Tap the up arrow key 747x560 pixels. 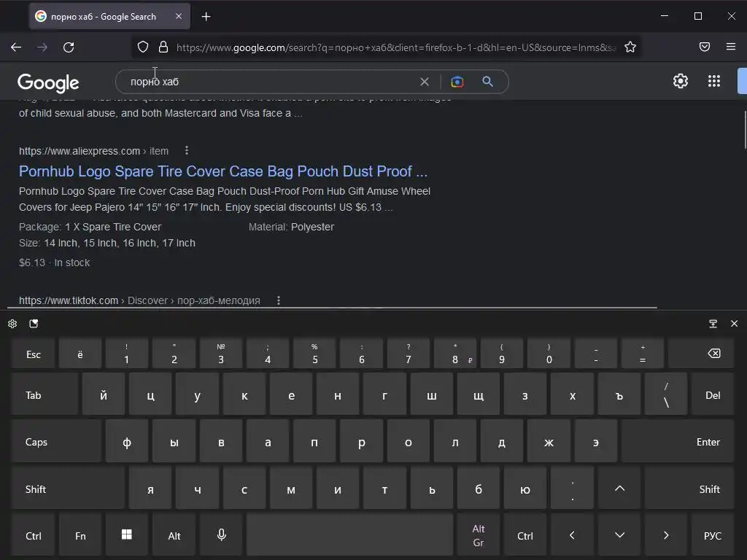619,488
